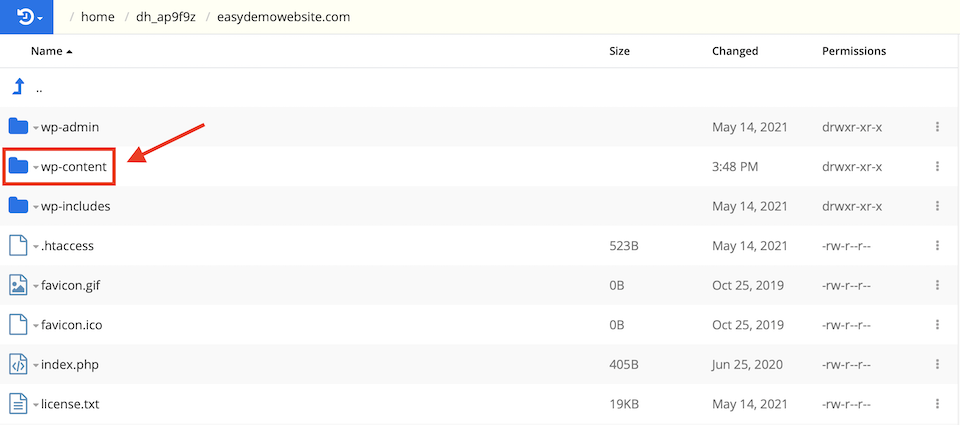Click the parent directory up arrow icon
The width and height of the screenshot is (960, 425).
17,87
